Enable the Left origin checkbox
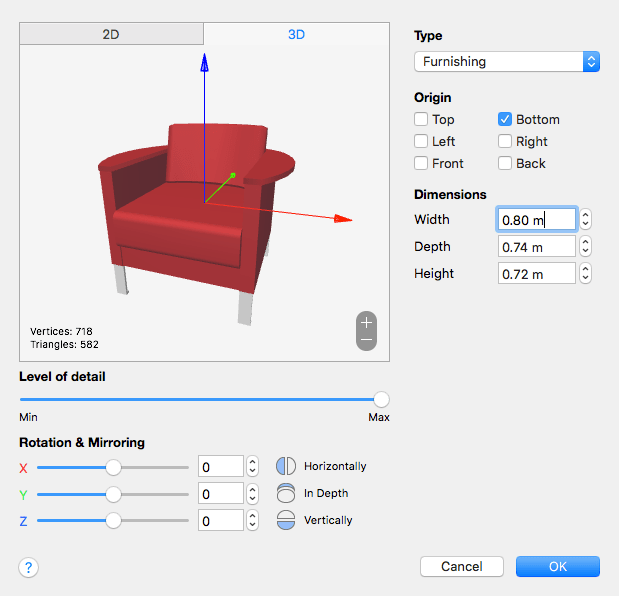 click(421, 141)
